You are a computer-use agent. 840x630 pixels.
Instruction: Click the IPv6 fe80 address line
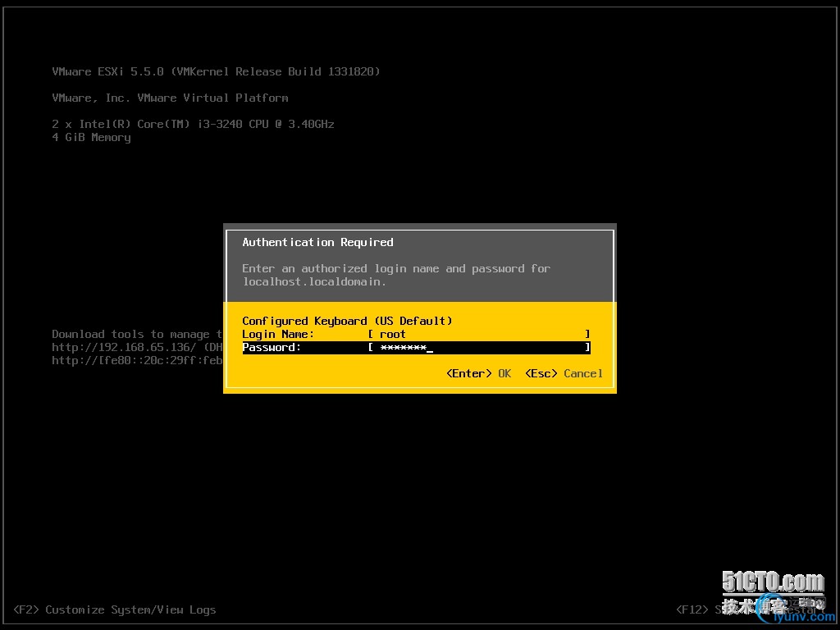point(137,361)
